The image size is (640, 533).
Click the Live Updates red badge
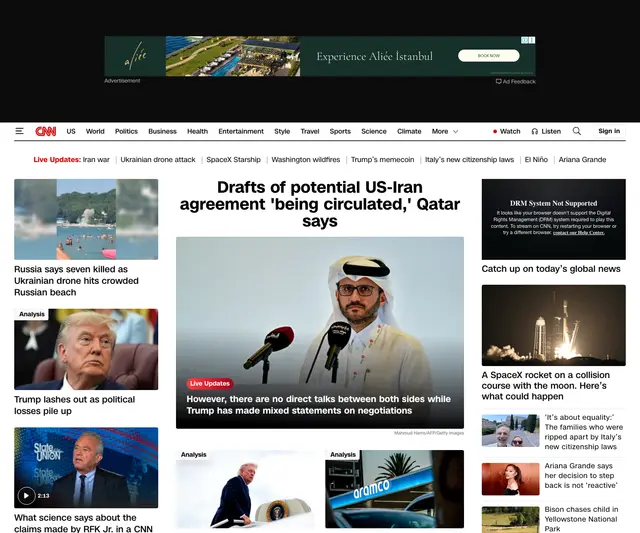(210, 384)
